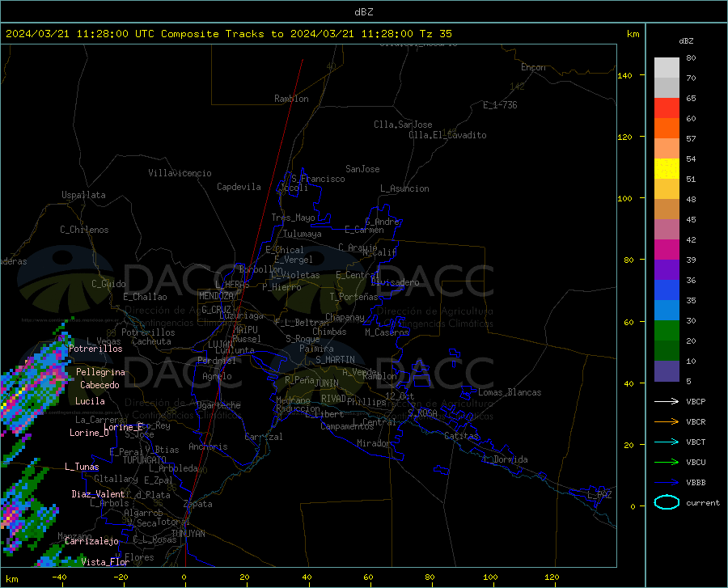Viewport: 728px width, 588px height.
Task: Click the Catitas label
Action: point(461,436)
